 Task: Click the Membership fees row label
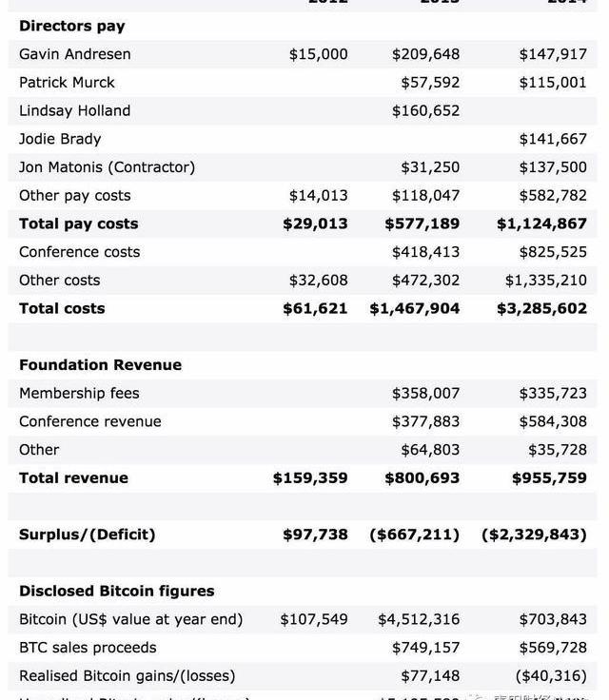pyautogui.click(x=79, y=393)
